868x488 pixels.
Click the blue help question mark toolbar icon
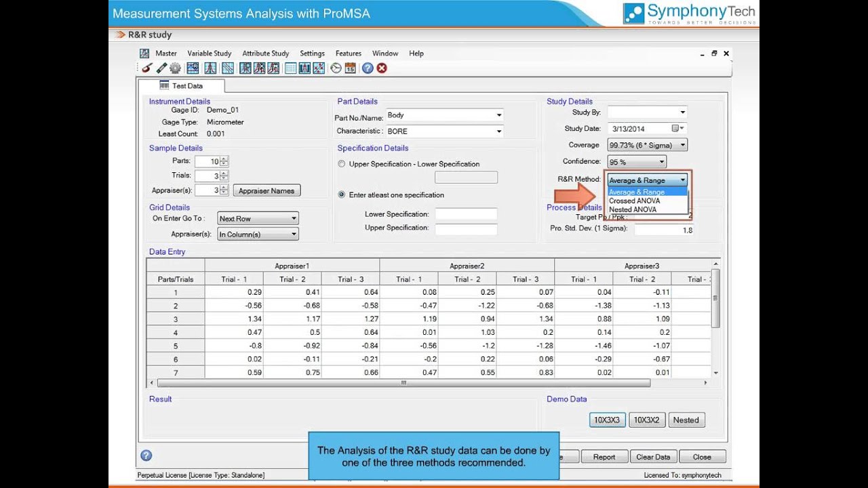pyautogui.click(x=368, y=68)
